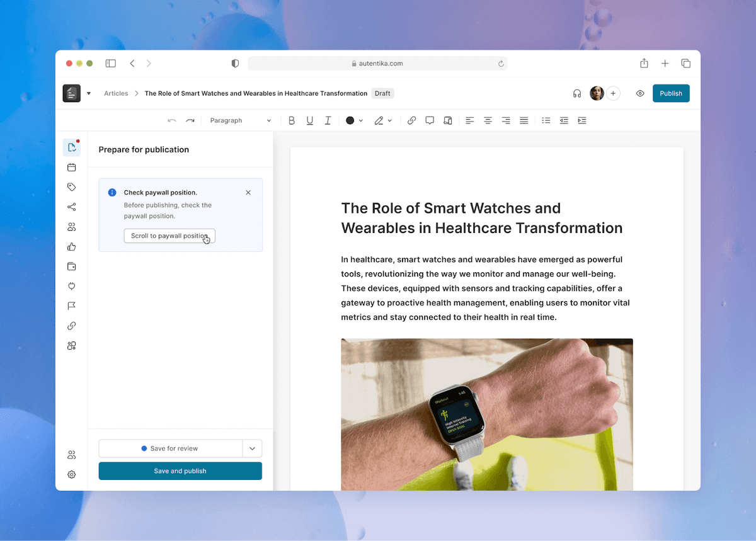Viewport: 756px width, 541px height.
Task: Insert bulleted list
Action: [x=546, y=120]
